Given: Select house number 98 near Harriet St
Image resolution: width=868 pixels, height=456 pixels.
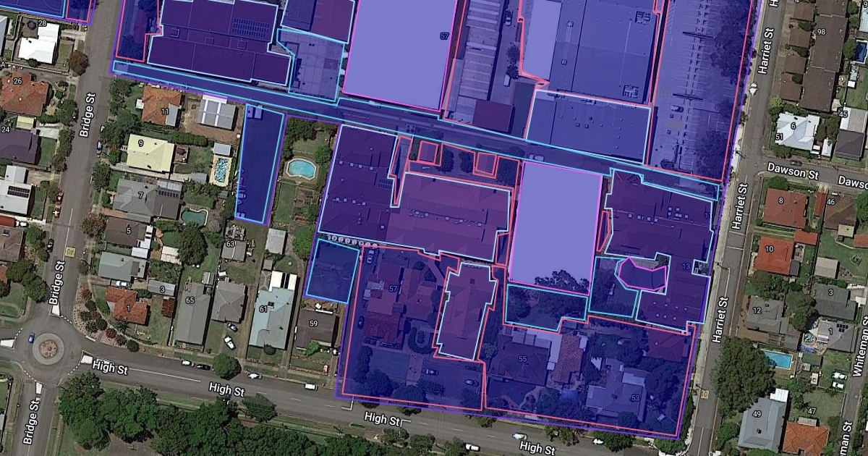Looking at the screenshot, I should [x=821, y=32].
